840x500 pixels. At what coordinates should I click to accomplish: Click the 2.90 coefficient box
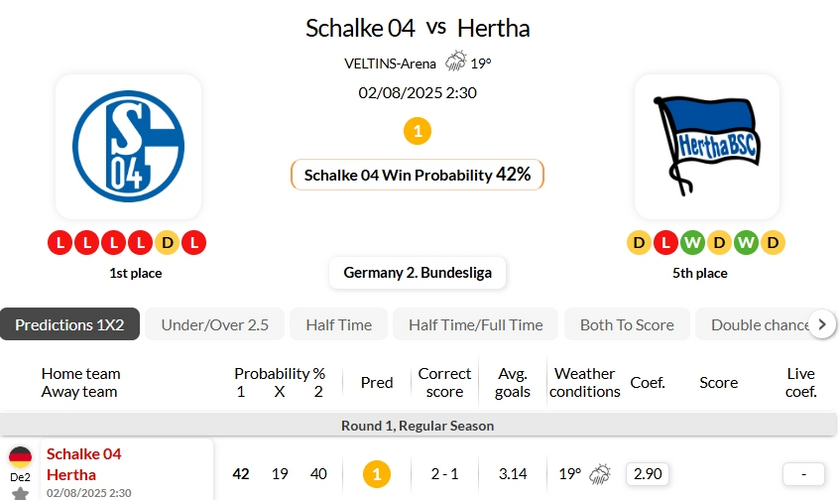(649, 473)
